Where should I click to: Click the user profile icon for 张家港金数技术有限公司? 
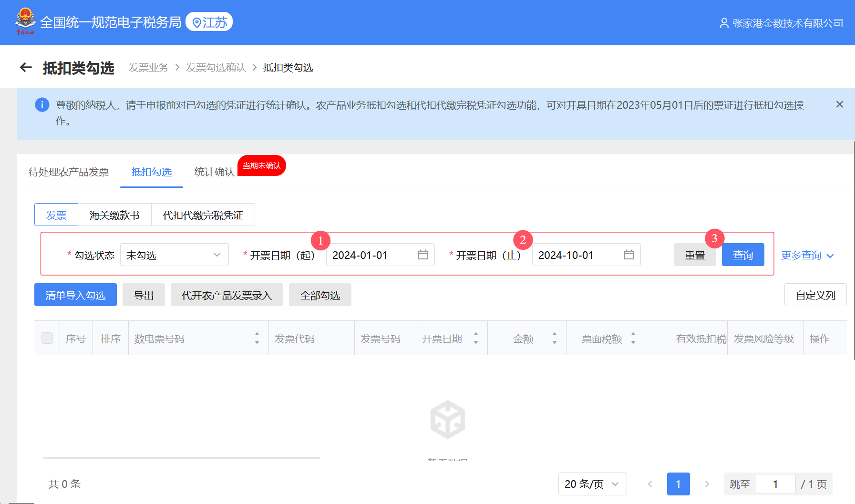724,23
